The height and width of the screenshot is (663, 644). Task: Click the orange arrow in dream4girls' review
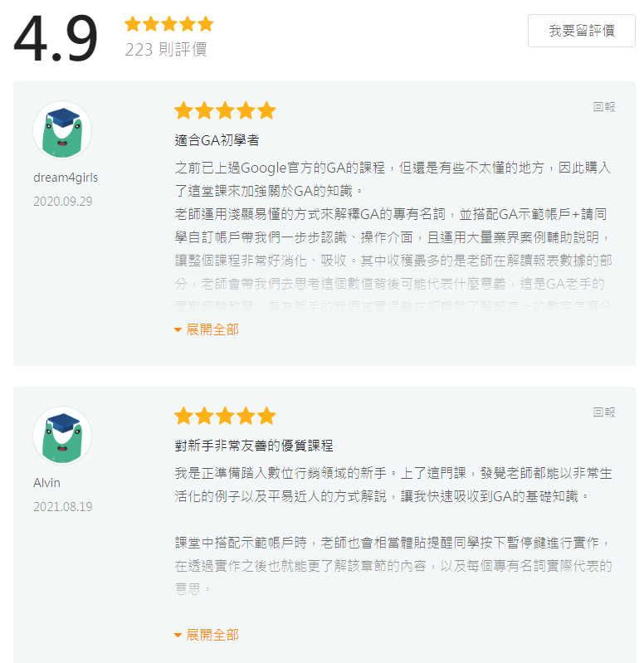coord(178,330)
